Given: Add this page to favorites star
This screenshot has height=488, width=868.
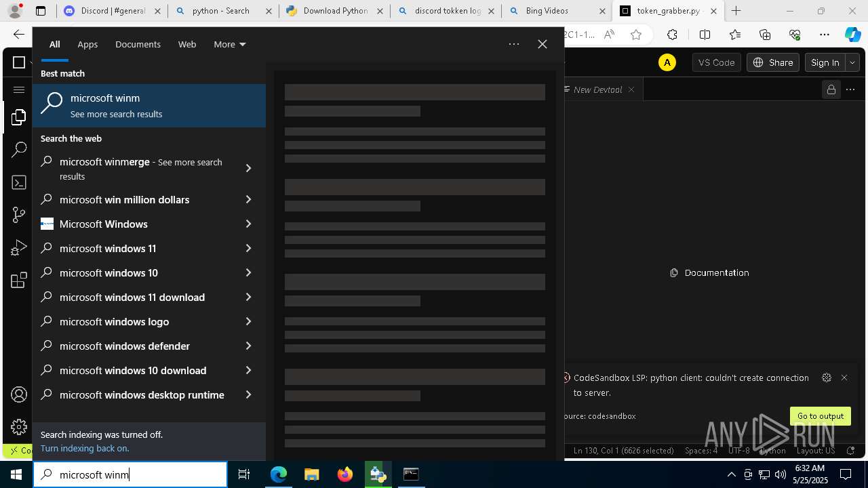Looking at the screenshot, I should click(636, 35).
